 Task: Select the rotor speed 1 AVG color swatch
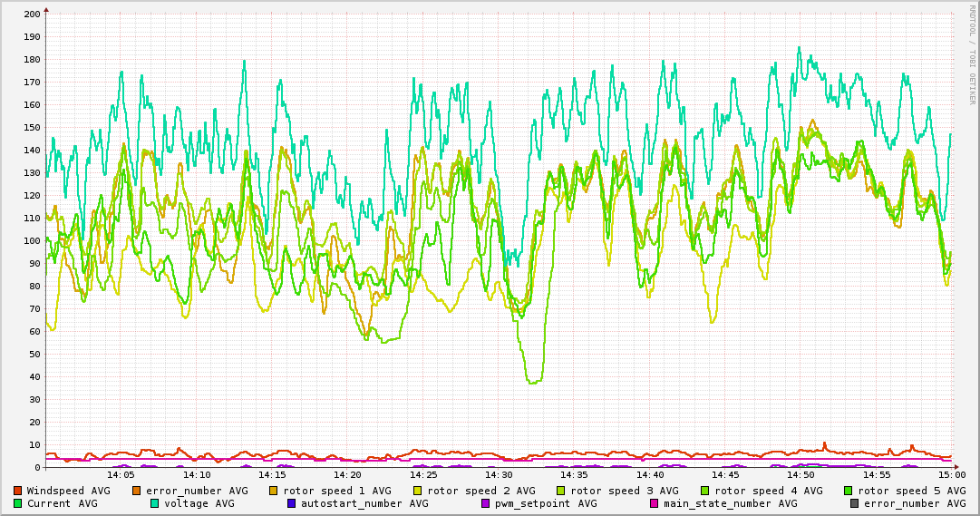click(274, 491)
